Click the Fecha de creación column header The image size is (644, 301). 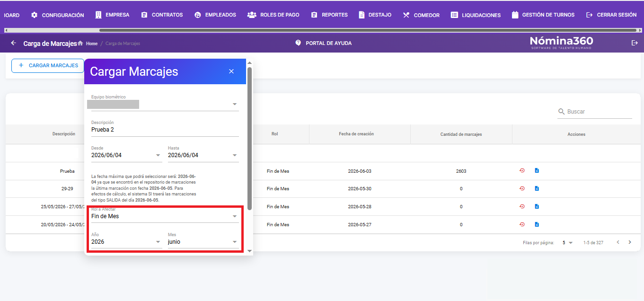(356, 134)
